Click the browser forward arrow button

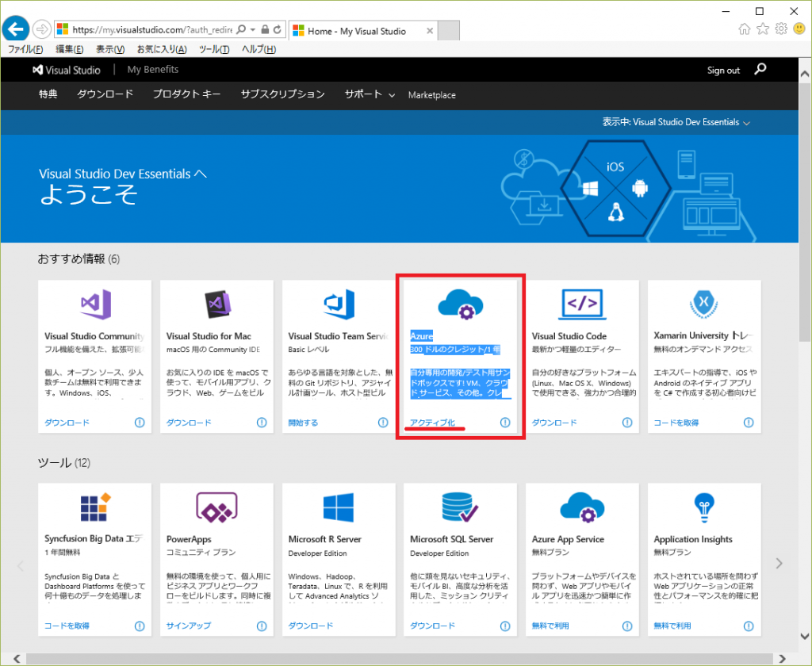41,29
